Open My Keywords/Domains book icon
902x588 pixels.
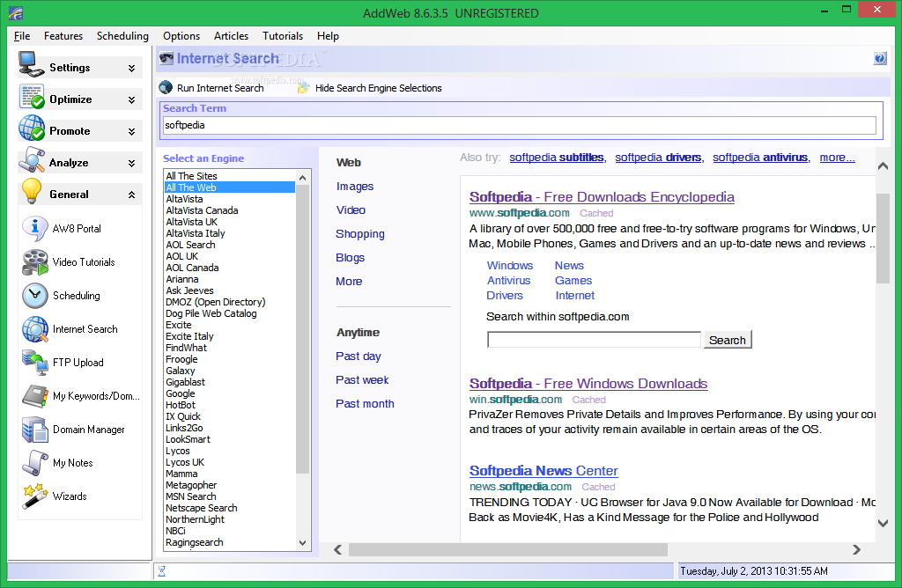click(35, 396)
